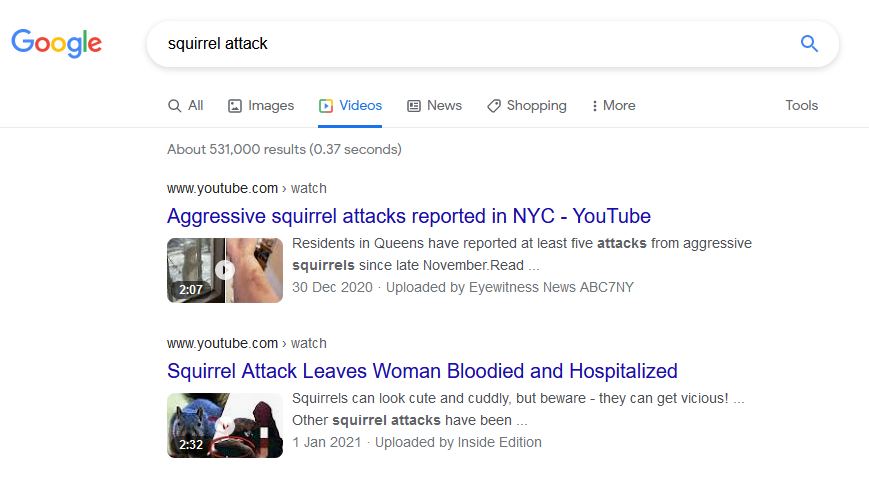Open the News tab
This screenshot has width=869, height=483.
pyautogui.click(x=434, y=105)
